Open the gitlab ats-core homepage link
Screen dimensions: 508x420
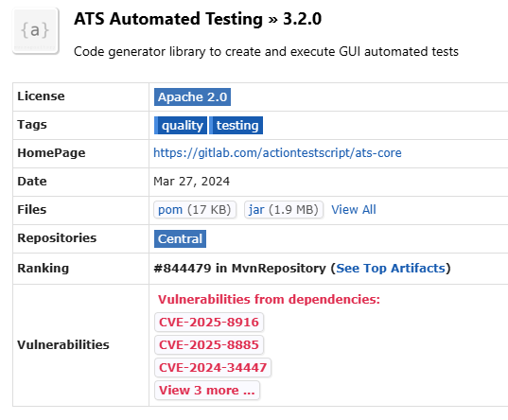pyautogui.click(x=277, y=152)
